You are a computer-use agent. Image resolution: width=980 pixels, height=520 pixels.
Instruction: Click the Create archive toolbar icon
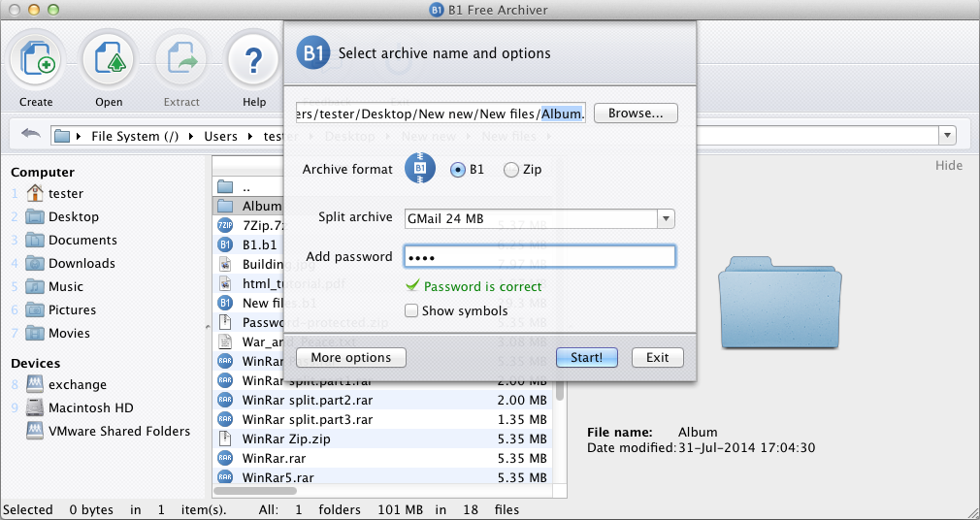tap(36, 60)
